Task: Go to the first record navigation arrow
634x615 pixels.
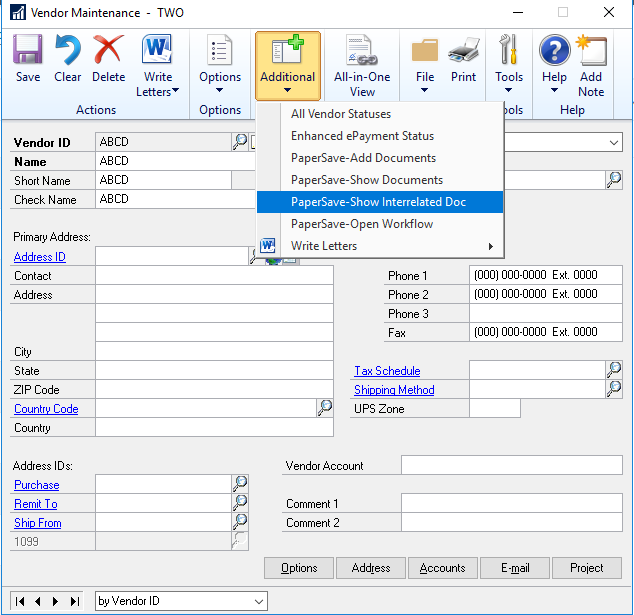Action: [x=20, y=601]
